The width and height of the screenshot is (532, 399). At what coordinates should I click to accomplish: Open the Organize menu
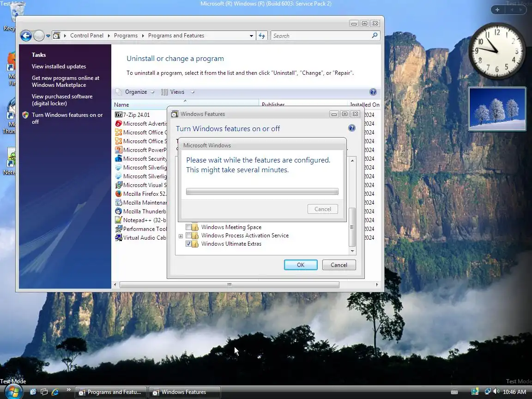click(136, 92)
